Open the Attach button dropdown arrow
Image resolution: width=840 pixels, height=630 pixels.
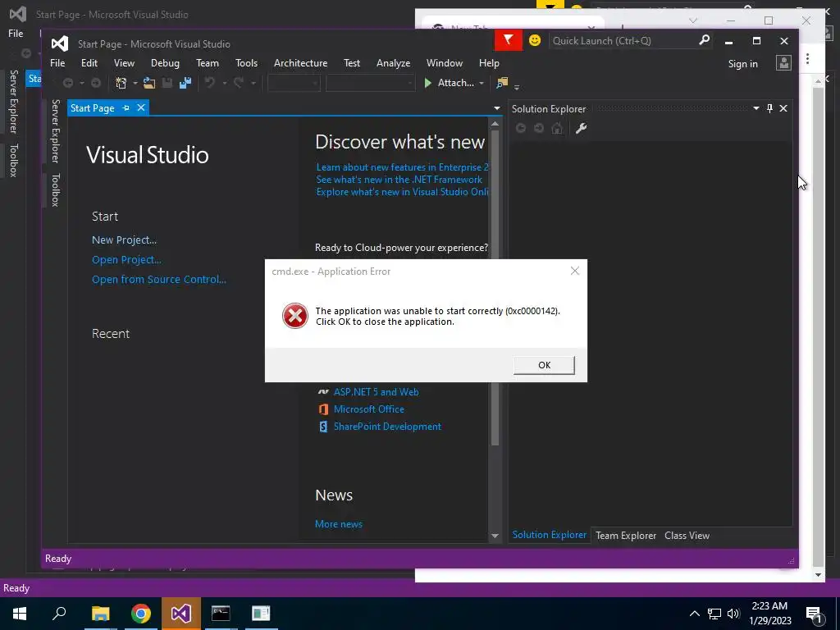point(482,84)
